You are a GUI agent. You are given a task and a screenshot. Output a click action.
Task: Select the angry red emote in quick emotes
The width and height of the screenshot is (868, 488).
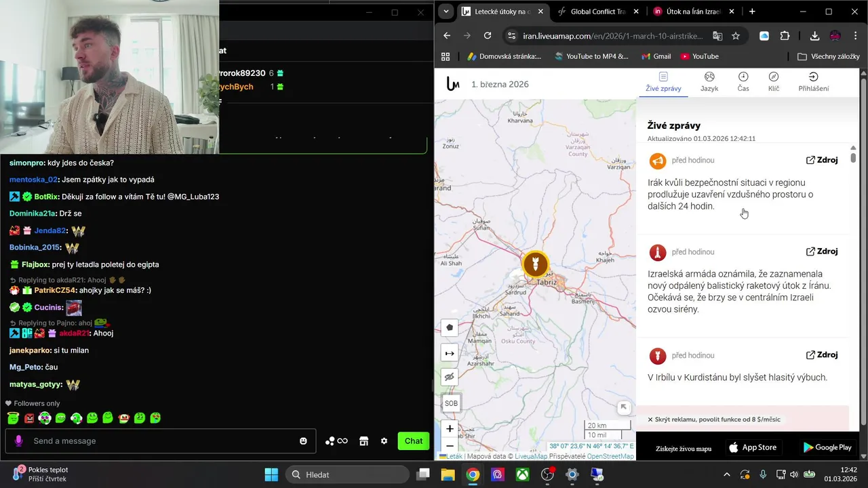pos(29,418)
